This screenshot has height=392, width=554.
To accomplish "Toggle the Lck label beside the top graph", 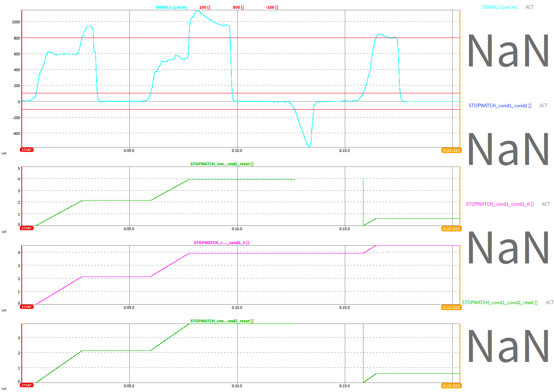I will [4, 153].
